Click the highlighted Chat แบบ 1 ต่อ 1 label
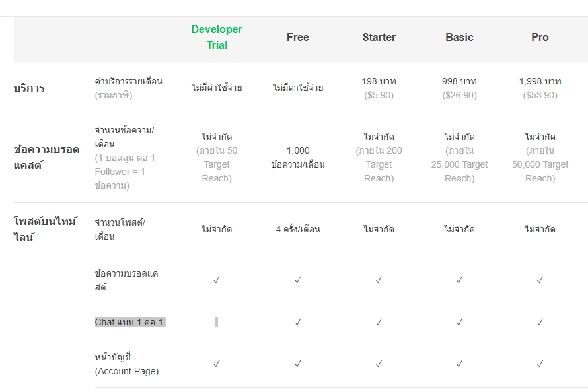Screen dimensions: 588x392 click(x=129, y=322)
